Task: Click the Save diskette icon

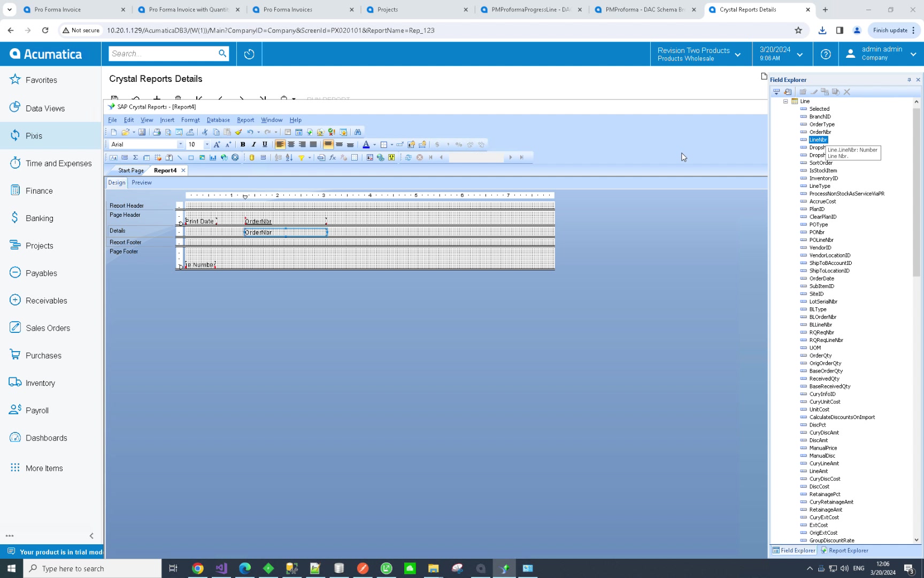Action: point(142,132)
